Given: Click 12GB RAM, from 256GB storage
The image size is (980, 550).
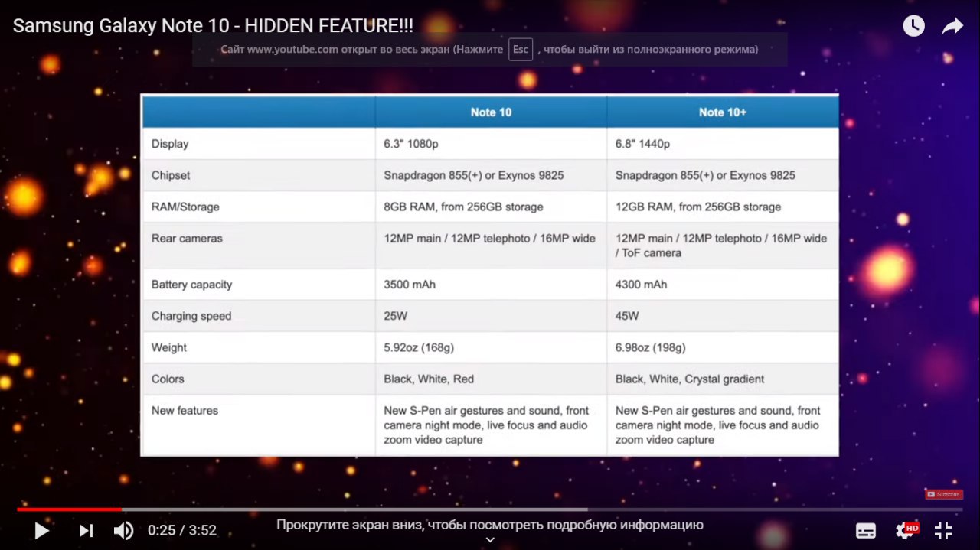Looking at the screenshot, I should [x=698, y=207].
